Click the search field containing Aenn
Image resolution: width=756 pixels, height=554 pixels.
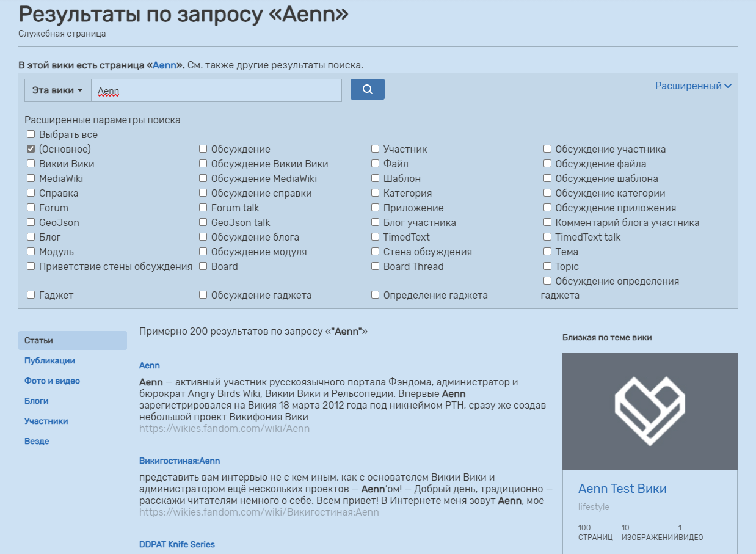pyautogui.click(x=216, y=90)
